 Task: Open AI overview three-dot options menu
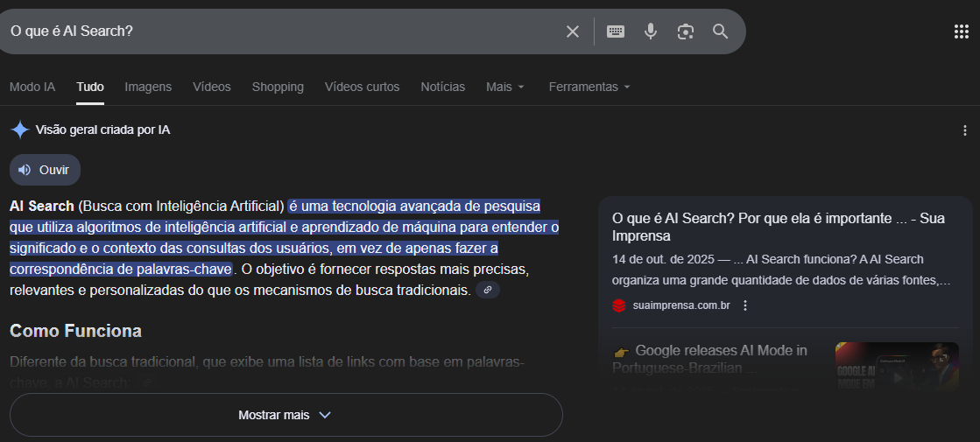pos(966,130)
